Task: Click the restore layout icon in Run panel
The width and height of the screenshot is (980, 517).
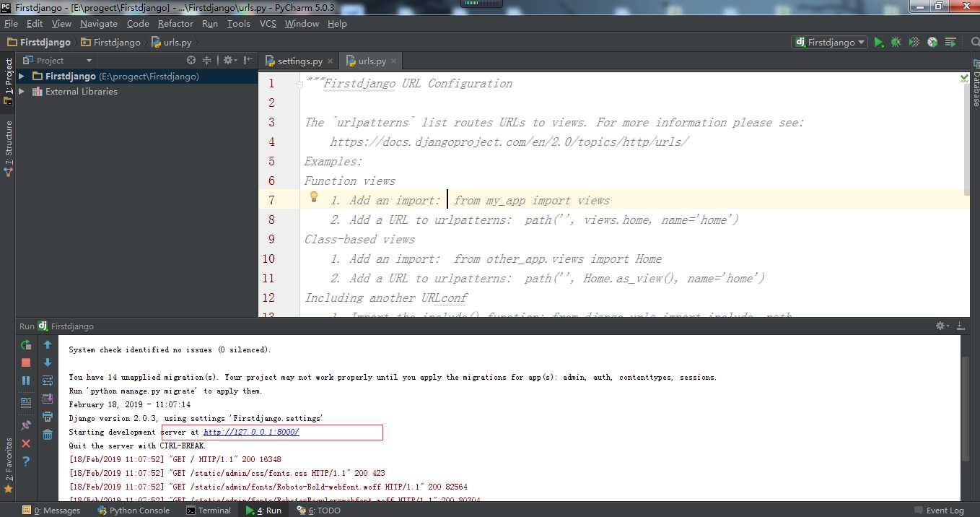Action: [x=26, y=403]
